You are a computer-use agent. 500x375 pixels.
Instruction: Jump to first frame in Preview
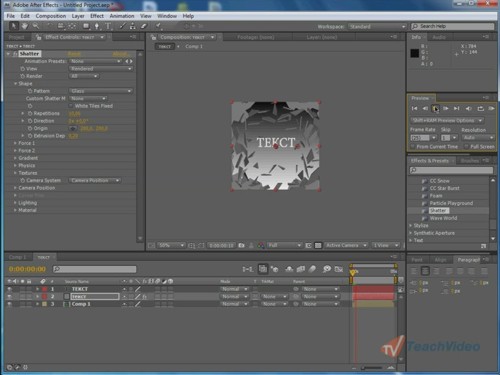(x=414, y=108)
